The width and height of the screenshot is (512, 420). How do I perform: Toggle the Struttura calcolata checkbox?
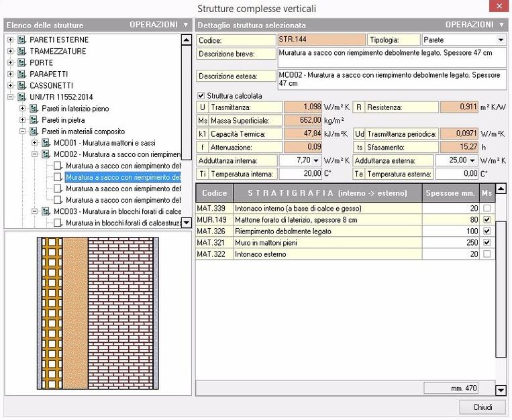[201, 96]
